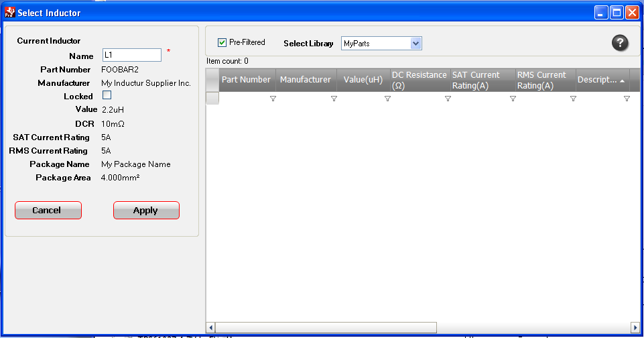Click package area value 4.000mm²
The image size is (644, 338).
point(120,178)
